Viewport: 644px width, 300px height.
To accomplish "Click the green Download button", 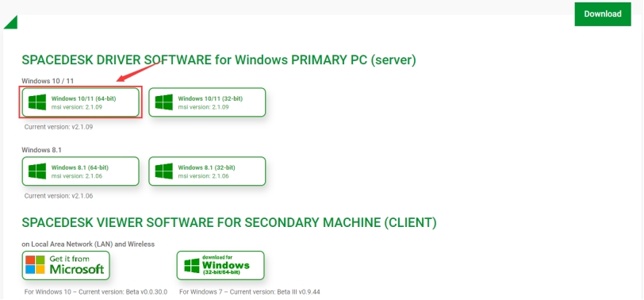I will coord(603,14).
